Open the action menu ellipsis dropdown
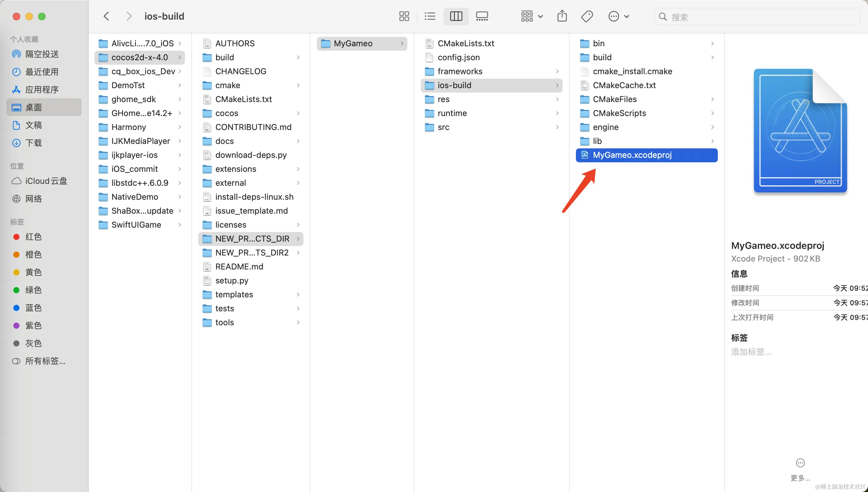This screenshot has width=868, height=492. [x=618, y=16]
